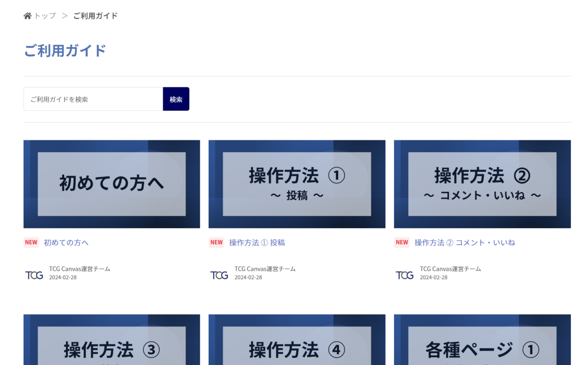Open the 操作方法 ④ guide thumbnail
Viewport: 588px width, 365px height.
[x=297, y=340]
